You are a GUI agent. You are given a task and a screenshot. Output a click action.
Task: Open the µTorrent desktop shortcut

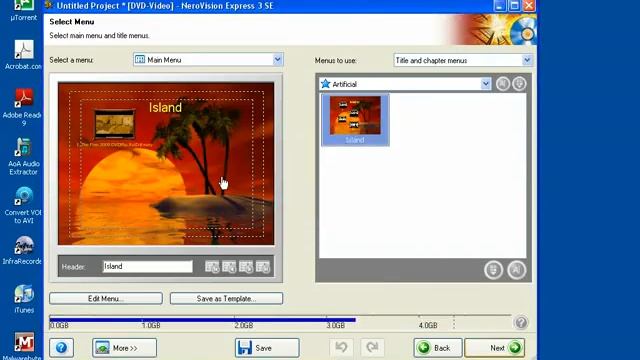point(23,11)
